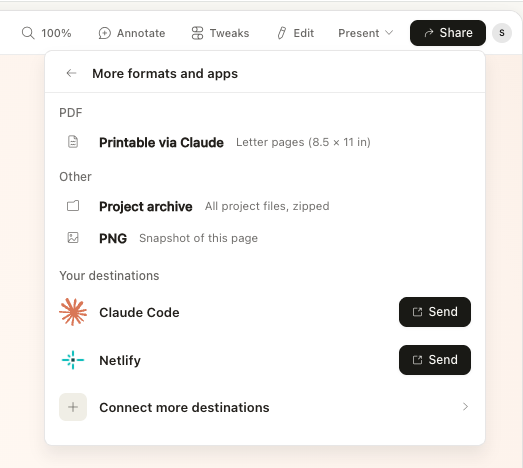Viewport: 523px width, 468px height.
Task: Send to Netlify
Action: (435, 360)
